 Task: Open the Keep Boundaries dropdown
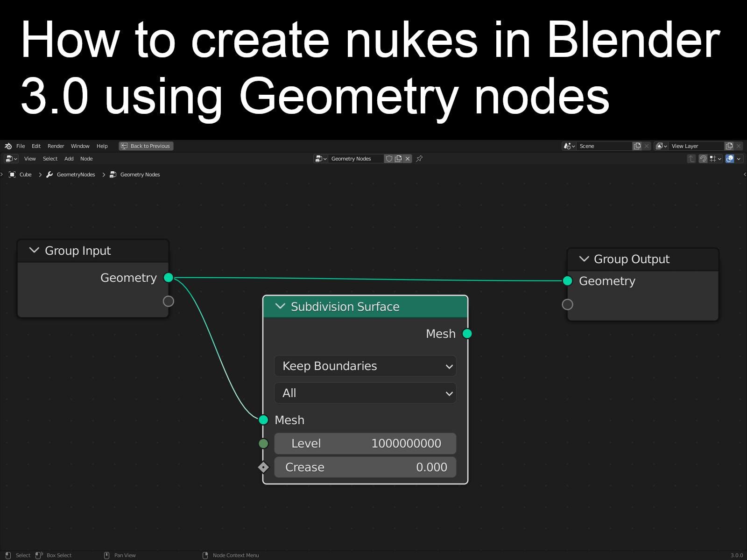365,366
